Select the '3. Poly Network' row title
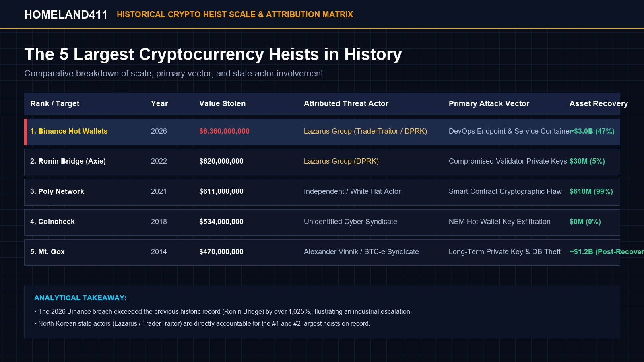Screen dimensions: 644x362 [57, 191]
